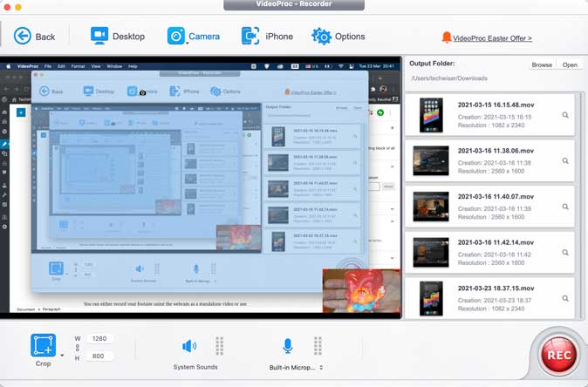Click Browse for the output folder
Screen dimensions: 588x387
click(x=542, y=64)
